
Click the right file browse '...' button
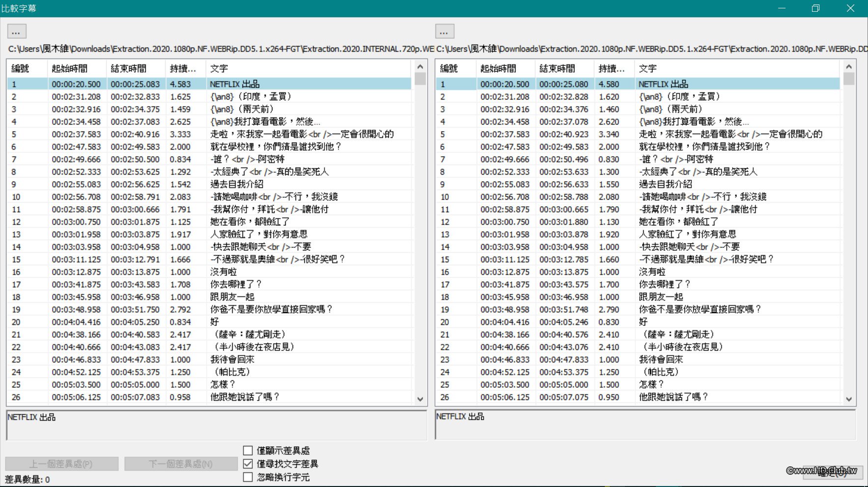coord(444,32)
